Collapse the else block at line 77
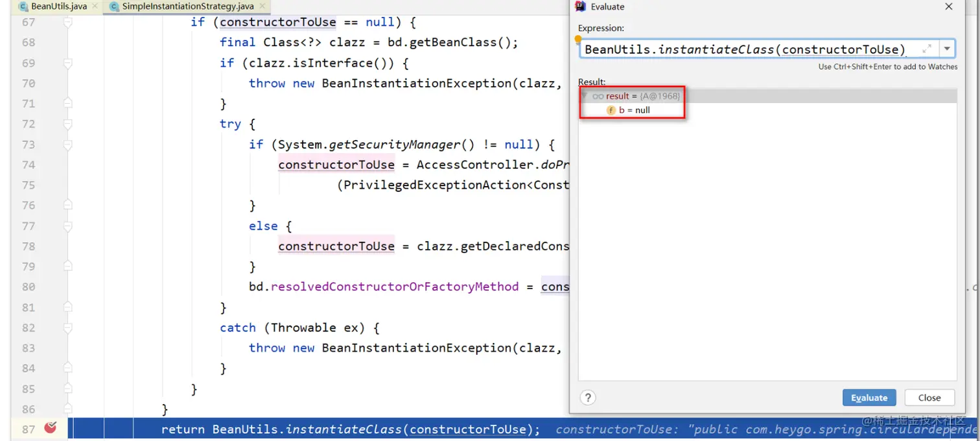 point(67,226)
